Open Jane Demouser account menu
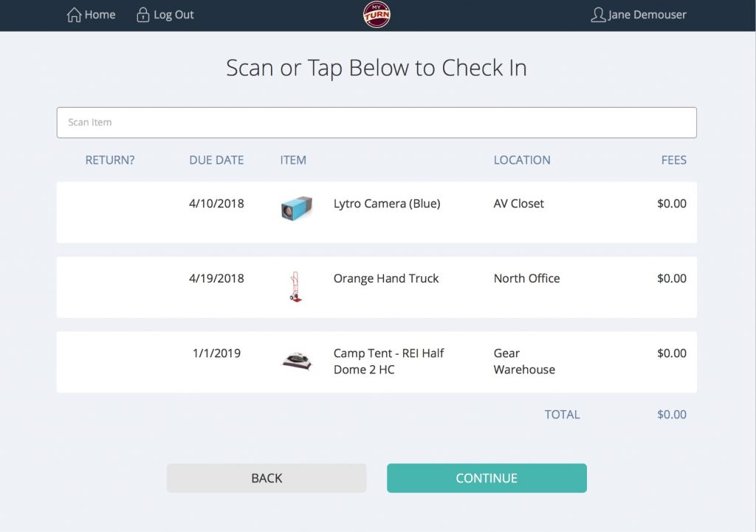 pyautogui.click(x=647, y=15)
